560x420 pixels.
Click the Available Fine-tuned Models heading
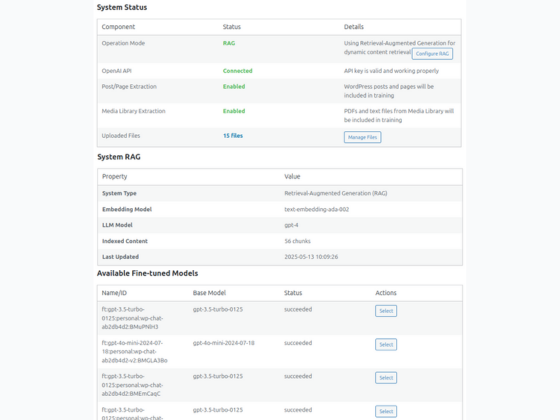[x=148, y=273]
